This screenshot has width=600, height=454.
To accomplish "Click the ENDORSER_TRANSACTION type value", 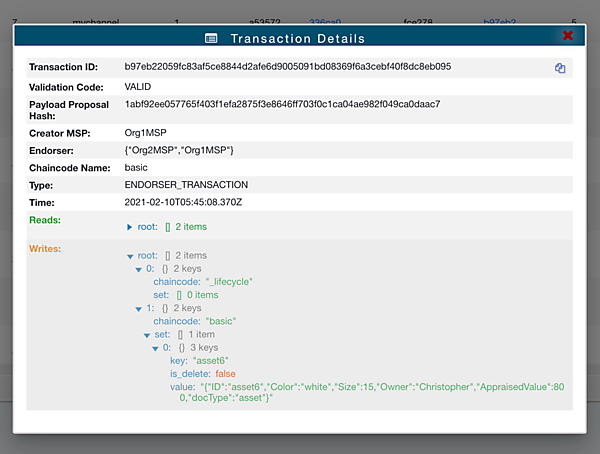I will [x=186, y=185].
